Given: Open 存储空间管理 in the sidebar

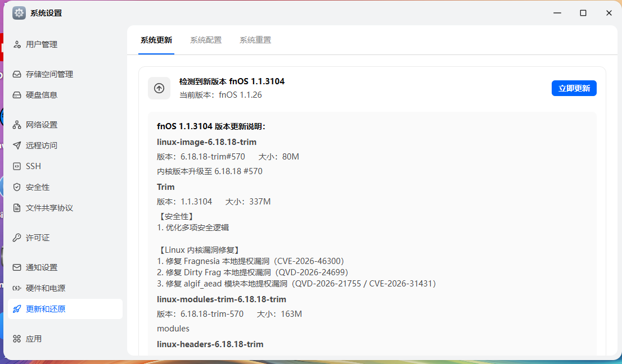Looking at the screenshot, I should point(65,74).
